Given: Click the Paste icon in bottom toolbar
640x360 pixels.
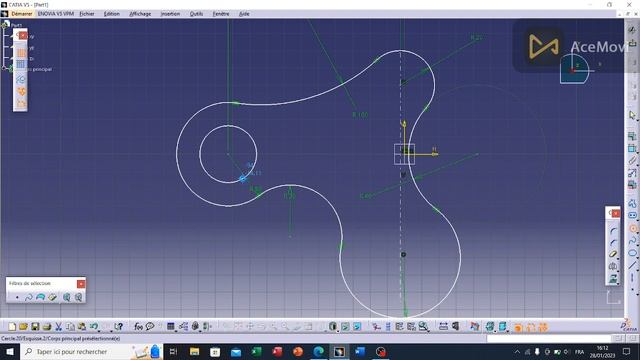Looking at the screenshot, I should (x=82, y=327).
